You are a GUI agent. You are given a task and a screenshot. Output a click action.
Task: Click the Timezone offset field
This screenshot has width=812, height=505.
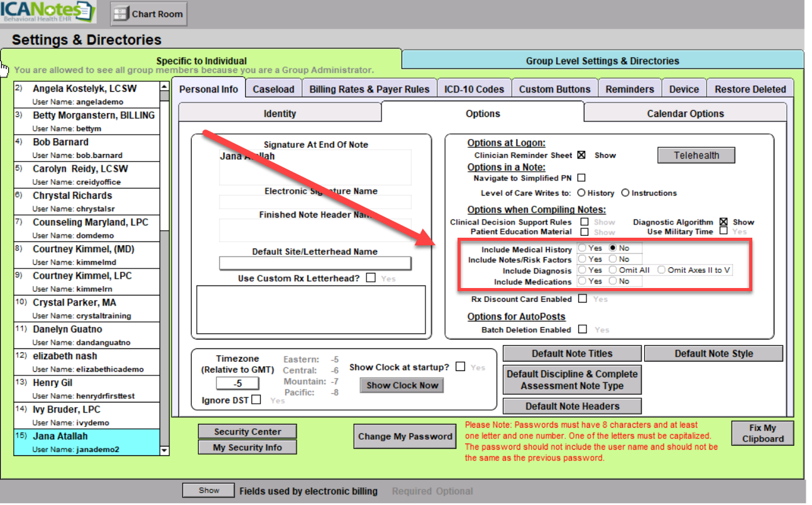pos(238,383)
